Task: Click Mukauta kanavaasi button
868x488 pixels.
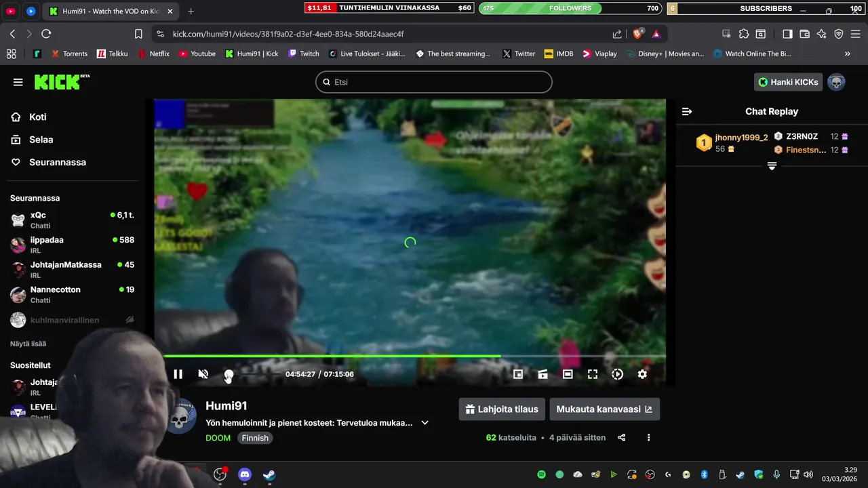Action: coord(604,409)
